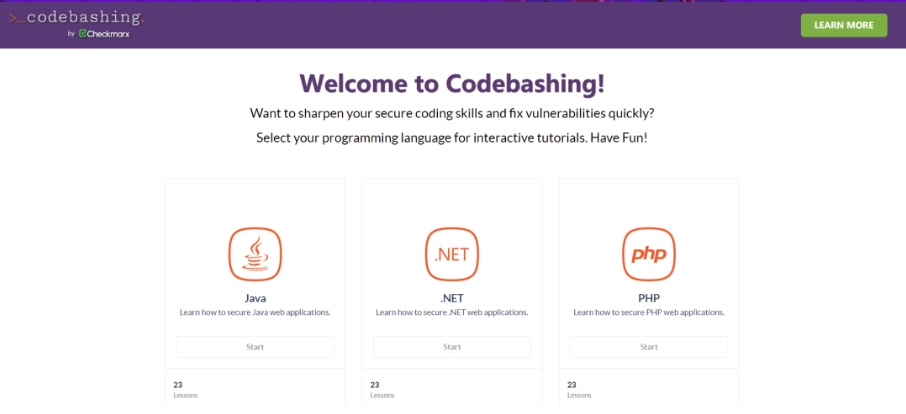Select the Java card title
This screenshot has height=414, width=906.
(x=255, y=299)
